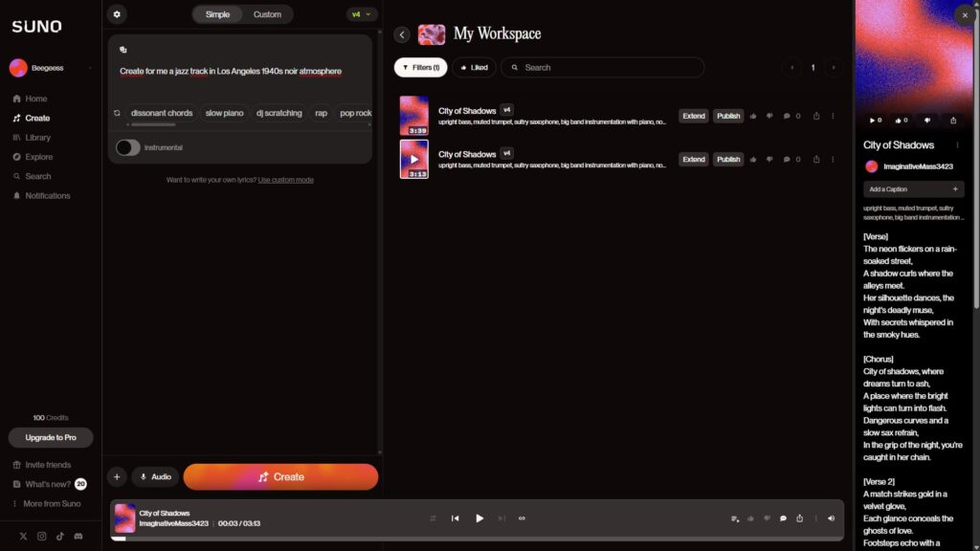
Task: Click Extend on the first City of Shadows
Action: pos(693,116)
